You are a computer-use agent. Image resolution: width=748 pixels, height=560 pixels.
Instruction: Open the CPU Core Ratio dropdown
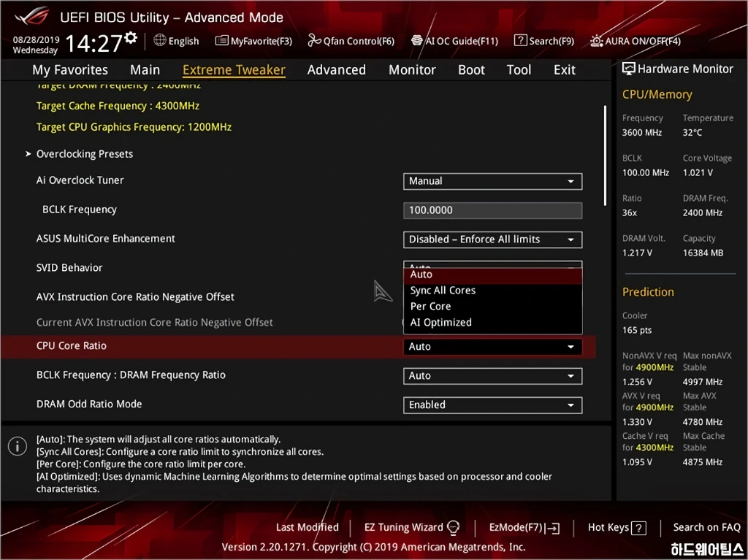[493, 347]
